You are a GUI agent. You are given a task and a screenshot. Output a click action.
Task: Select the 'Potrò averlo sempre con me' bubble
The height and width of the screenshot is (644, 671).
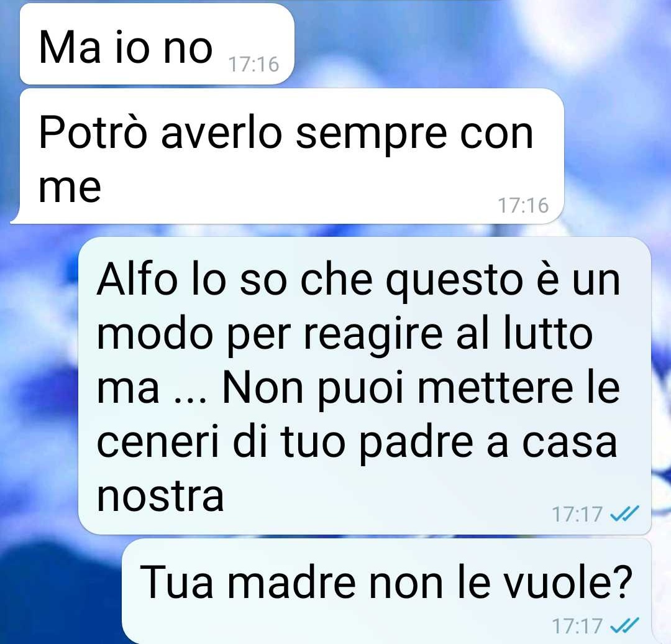pos(287,156)
